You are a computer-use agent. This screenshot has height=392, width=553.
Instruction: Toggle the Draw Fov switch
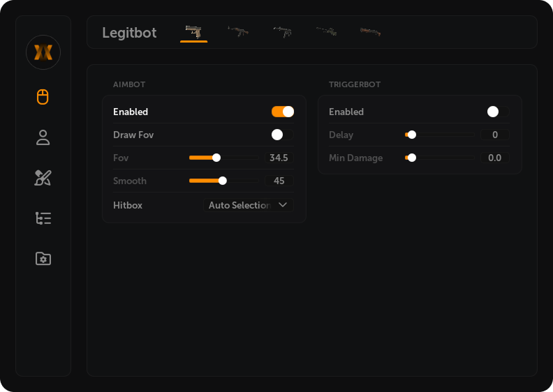click(283, 135)
